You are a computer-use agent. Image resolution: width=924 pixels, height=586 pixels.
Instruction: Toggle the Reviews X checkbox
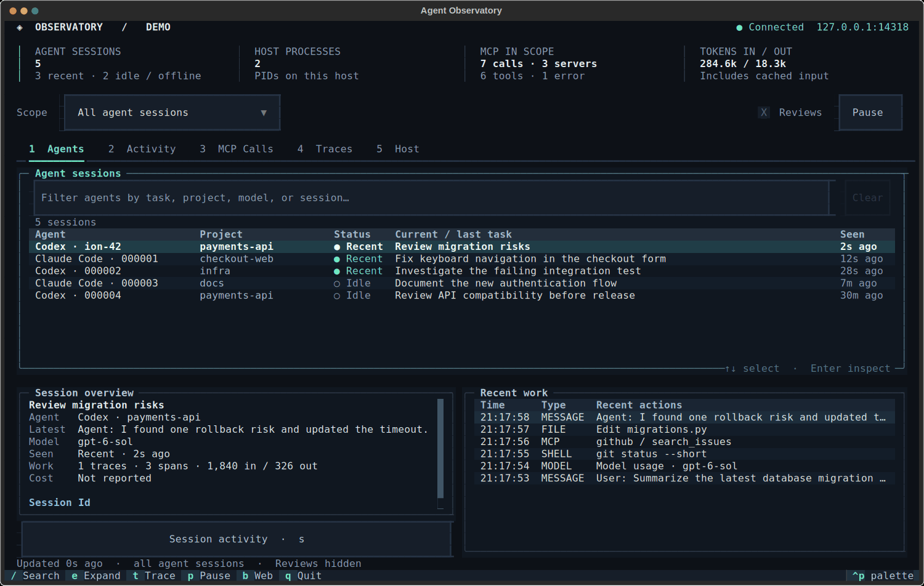(764, 113)
